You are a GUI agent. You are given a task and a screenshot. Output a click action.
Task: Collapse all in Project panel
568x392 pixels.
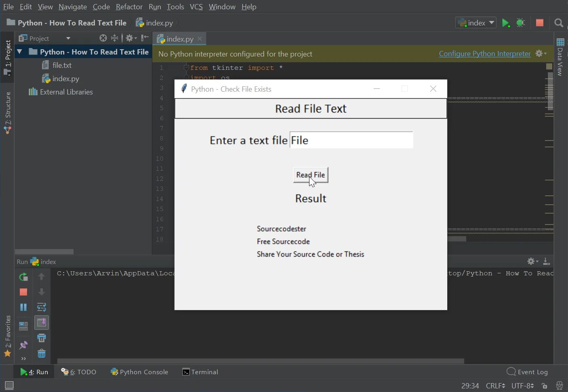click(115, 38)
